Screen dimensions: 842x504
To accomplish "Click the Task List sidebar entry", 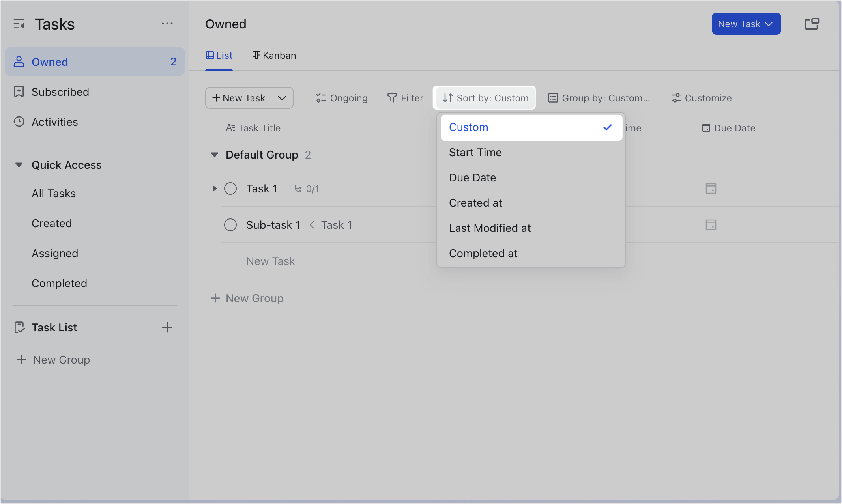I will pos(54,327).
